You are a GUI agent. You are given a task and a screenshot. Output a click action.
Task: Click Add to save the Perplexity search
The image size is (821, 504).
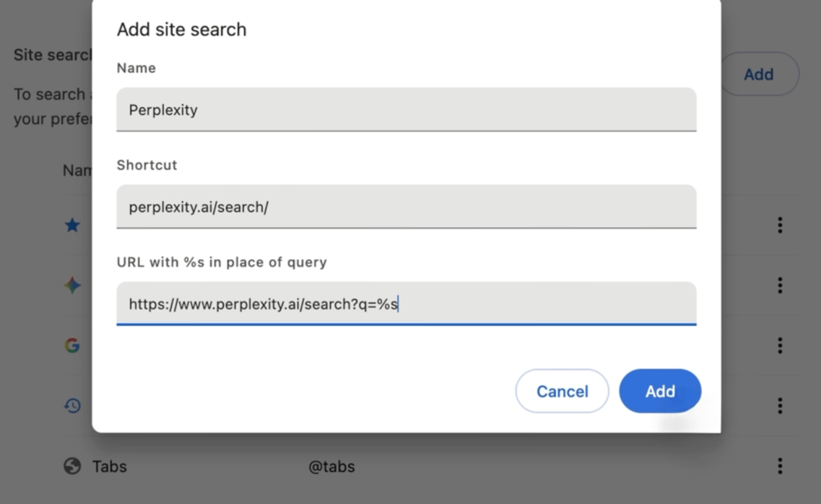click(x=660, y=391)
